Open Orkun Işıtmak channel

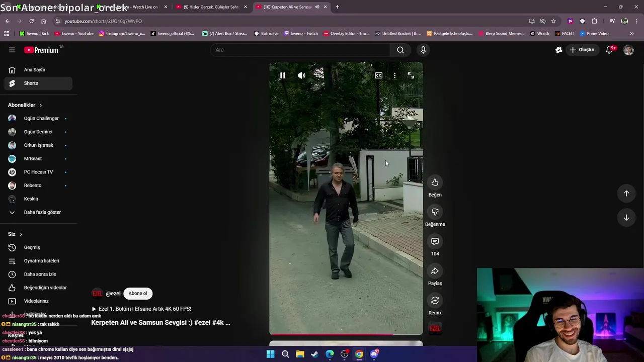38,145
